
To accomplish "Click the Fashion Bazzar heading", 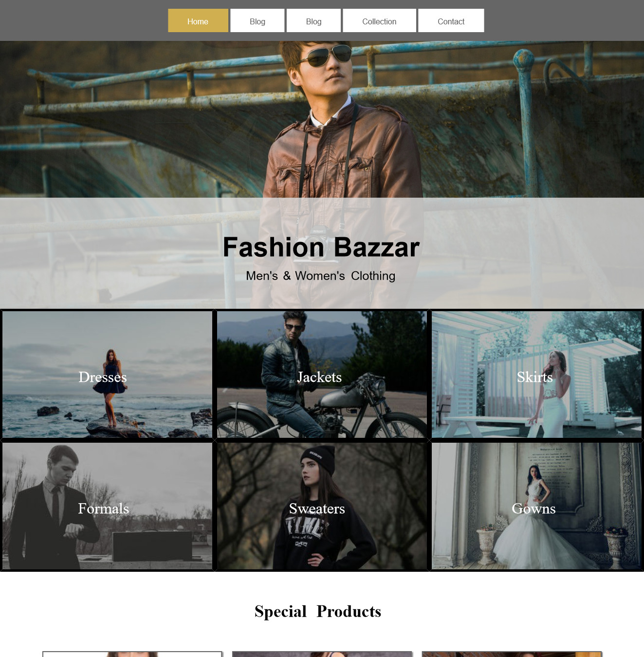I will (x=321, y=247).
